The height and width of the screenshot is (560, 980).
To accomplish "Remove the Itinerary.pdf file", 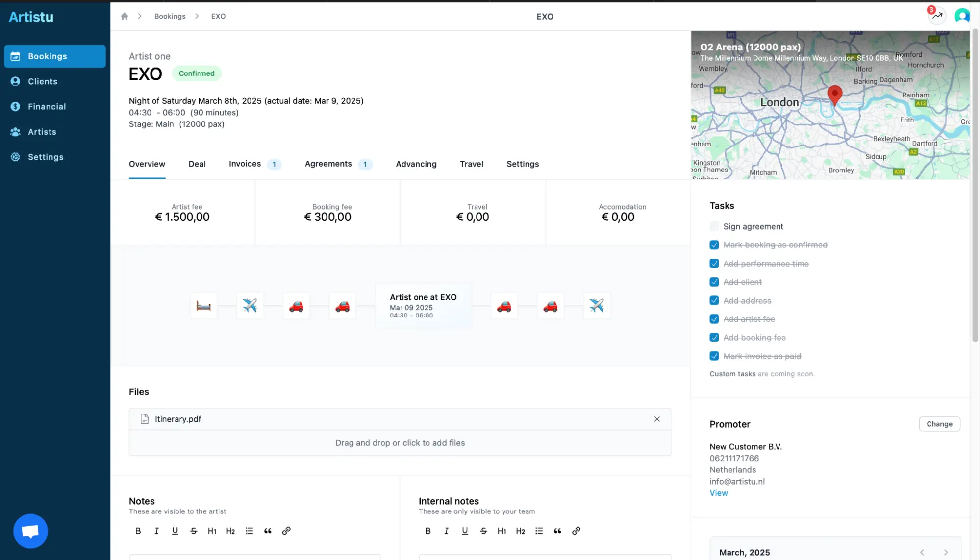I will click(x=656, y=419).
